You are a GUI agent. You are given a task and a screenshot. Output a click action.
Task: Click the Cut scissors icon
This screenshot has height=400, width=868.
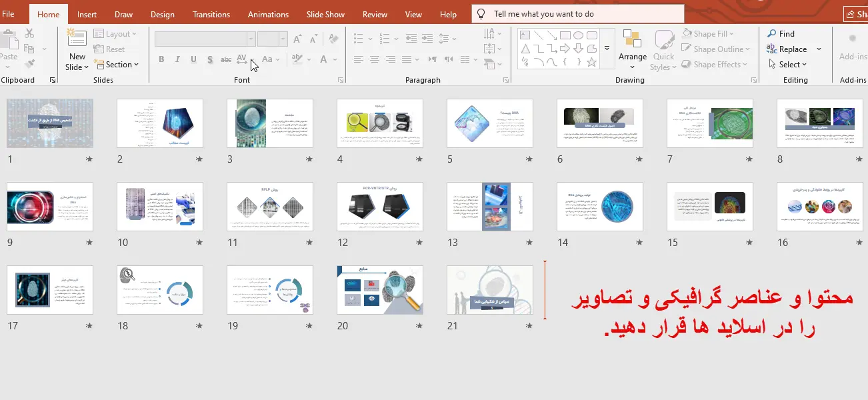tap(29, 33)
